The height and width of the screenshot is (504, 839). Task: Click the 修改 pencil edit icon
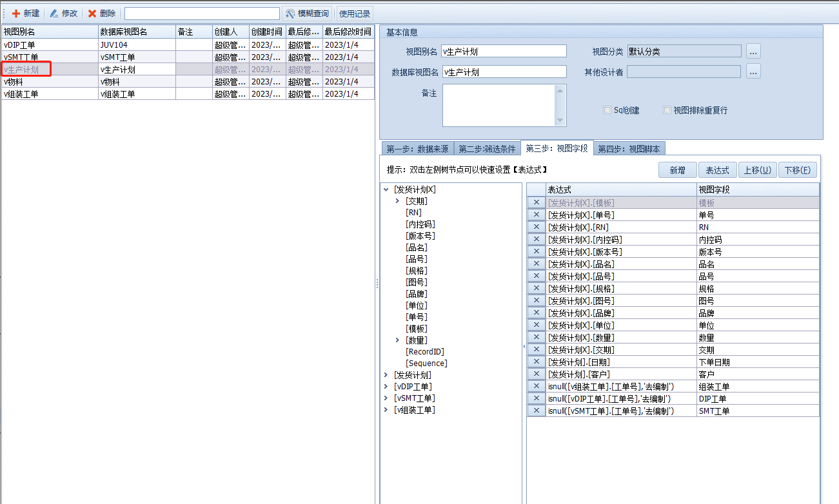[54, 14]
